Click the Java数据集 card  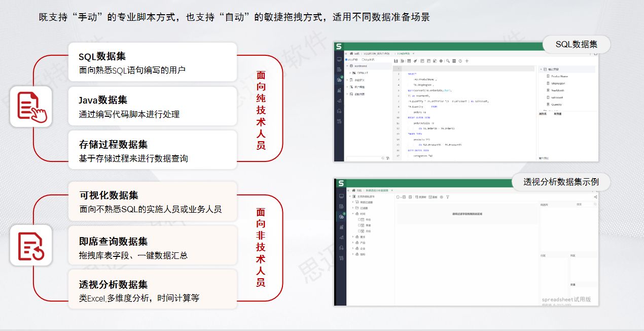tap(153, 106)
